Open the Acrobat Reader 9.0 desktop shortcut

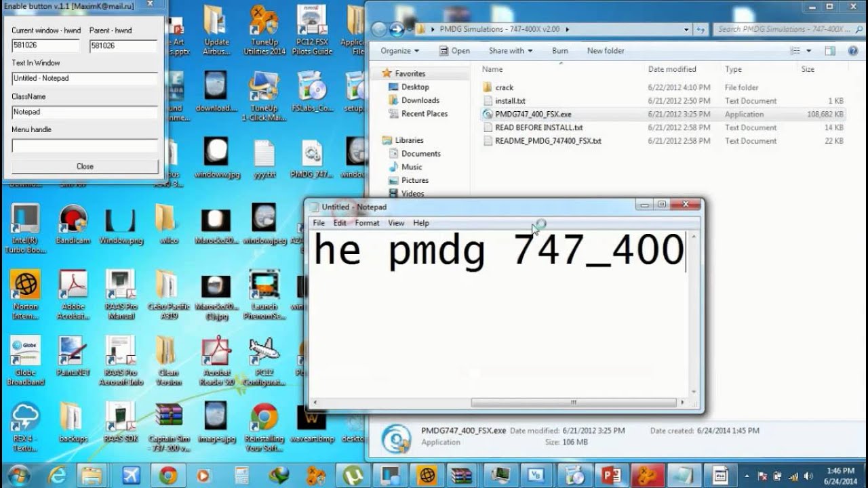(216, 361)
